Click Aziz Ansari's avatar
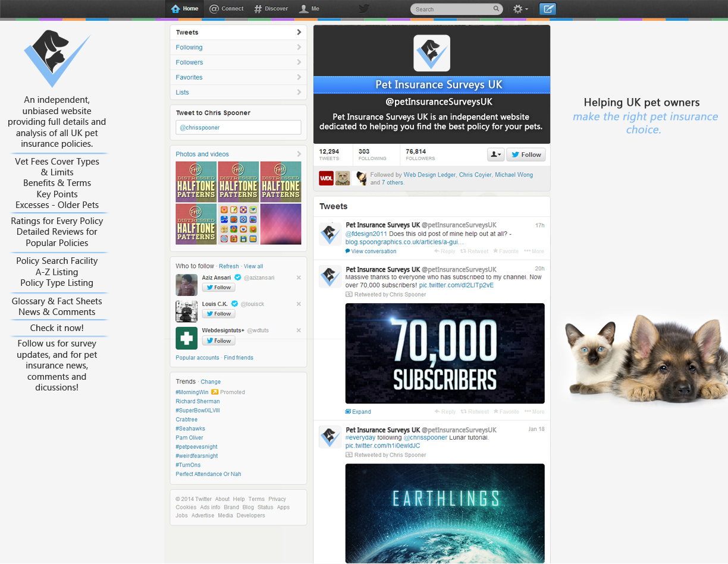The image size is (728, 564). [187, 285]
